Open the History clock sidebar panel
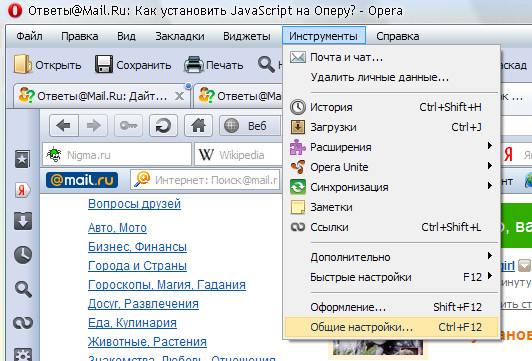This screenshot has height=361, width=532. (x=23, y=254)
